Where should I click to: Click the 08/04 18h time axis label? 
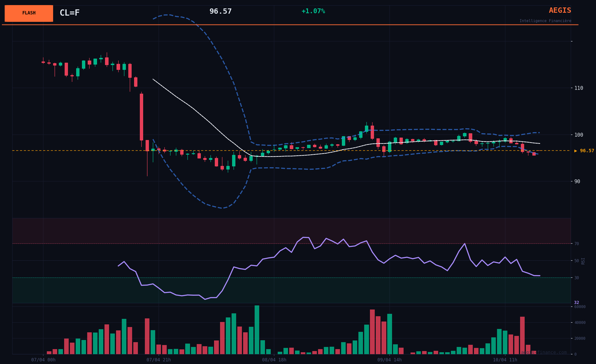tap(274, 360)
